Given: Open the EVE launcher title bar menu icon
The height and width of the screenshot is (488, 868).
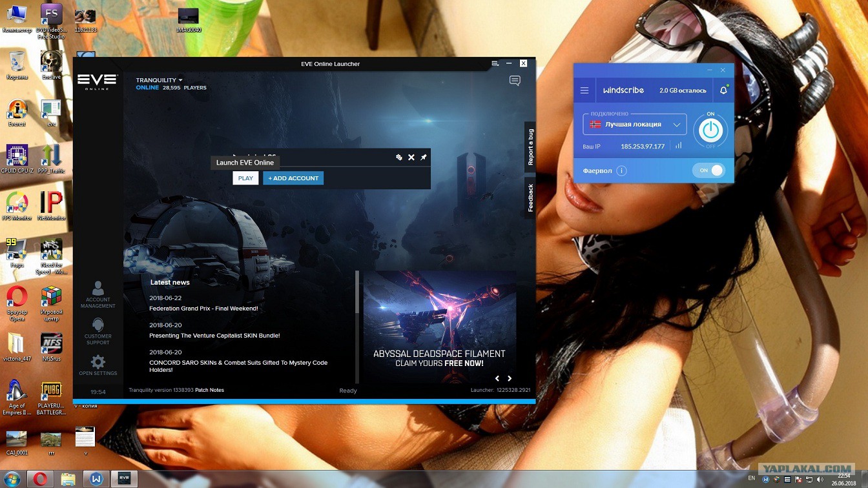Looking at the screenshot, I should (x=495, y=63).
